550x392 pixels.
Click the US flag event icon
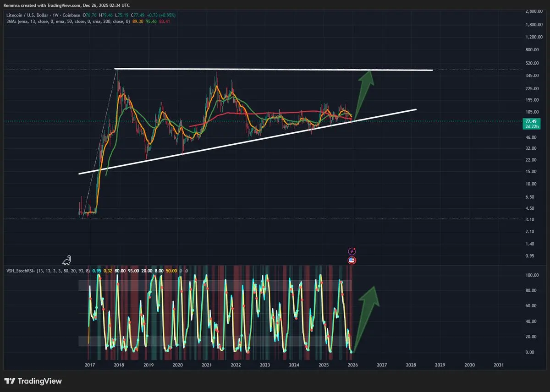pyautogui.click(x=352, y=260)
